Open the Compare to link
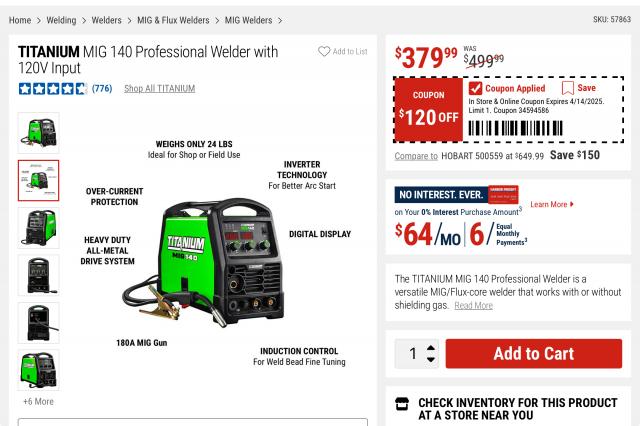This screenshot has height=426, width=640. coord(416,156)
